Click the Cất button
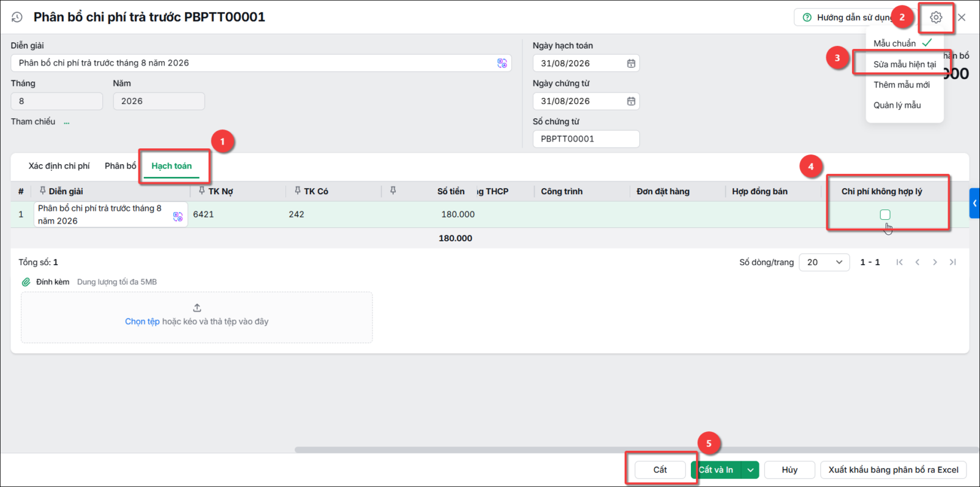This screenshot has width=980, height=487. click(x=660, y=470)
